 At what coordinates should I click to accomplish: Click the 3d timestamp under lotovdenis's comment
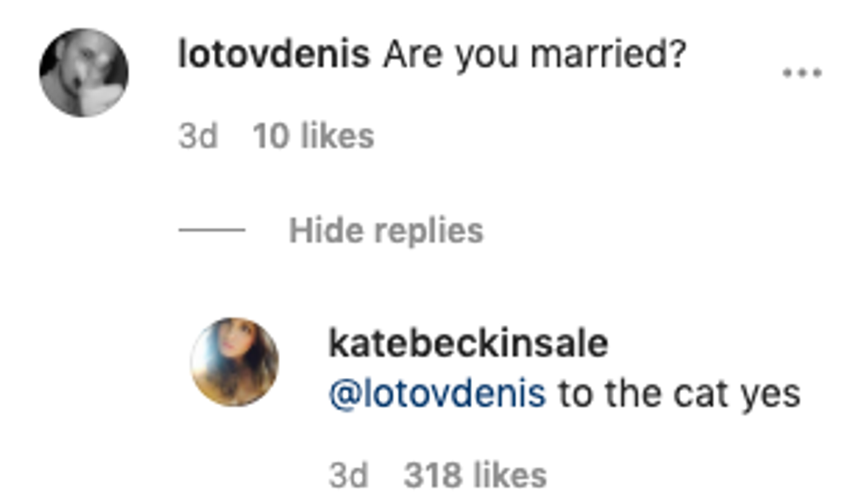[197, 136]
